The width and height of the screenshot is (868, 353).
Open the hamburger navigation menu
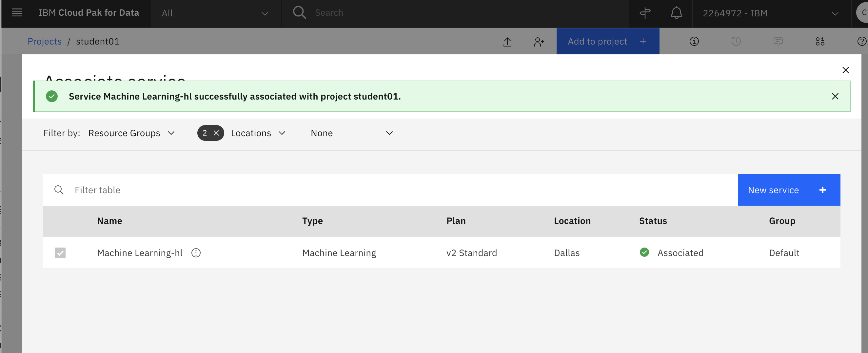[17, 13]
